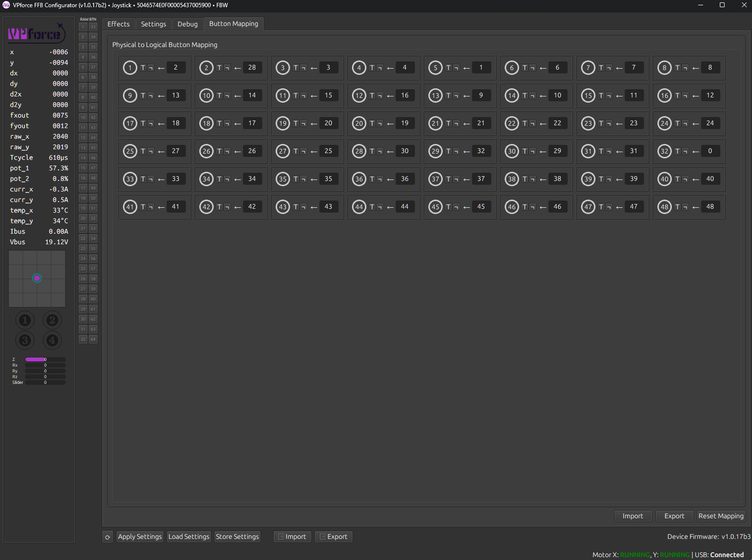The width and height of the screenshot is (752, 560).
Task: Click joystick button indicator 2 below the XY pad
Action: [x=52, y=320]
